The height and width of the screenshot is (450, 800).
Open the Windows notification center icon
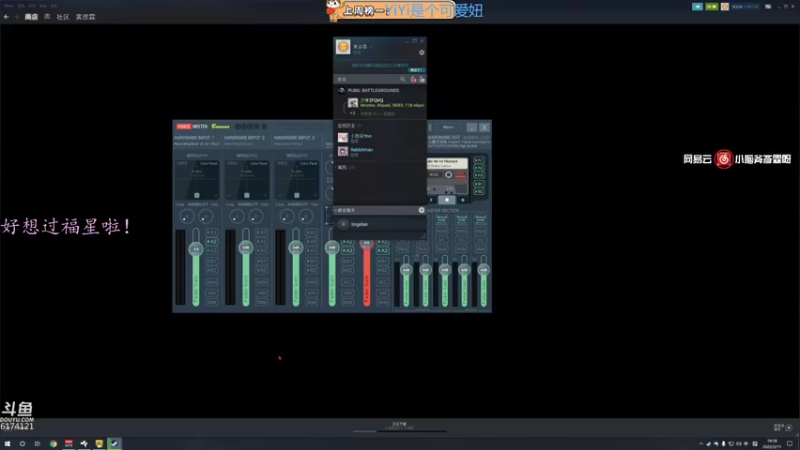pos(789,444)
